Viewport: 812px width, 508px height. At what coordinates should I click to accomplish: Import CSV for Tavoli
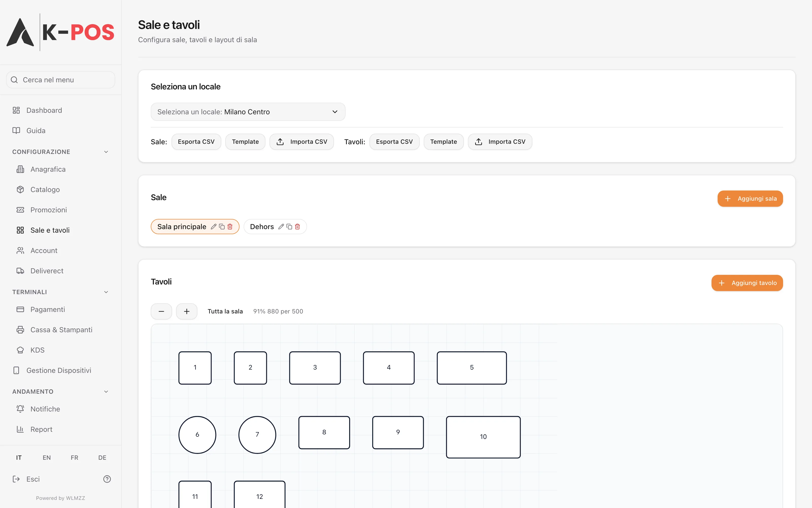click(x=500, y=142)
